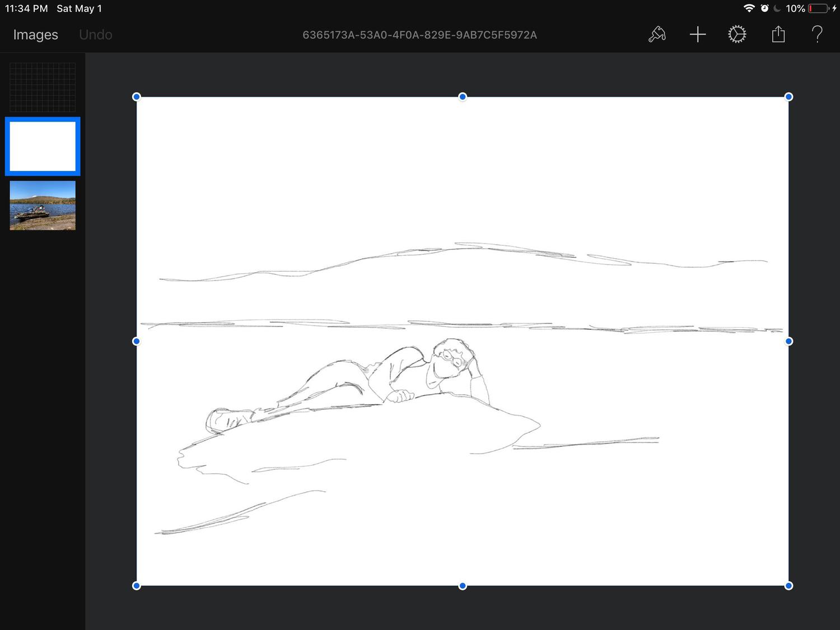Tap the Undo button
Image resolution: width=840 pixels, height=630 pixels.
[x=95, y=35]
